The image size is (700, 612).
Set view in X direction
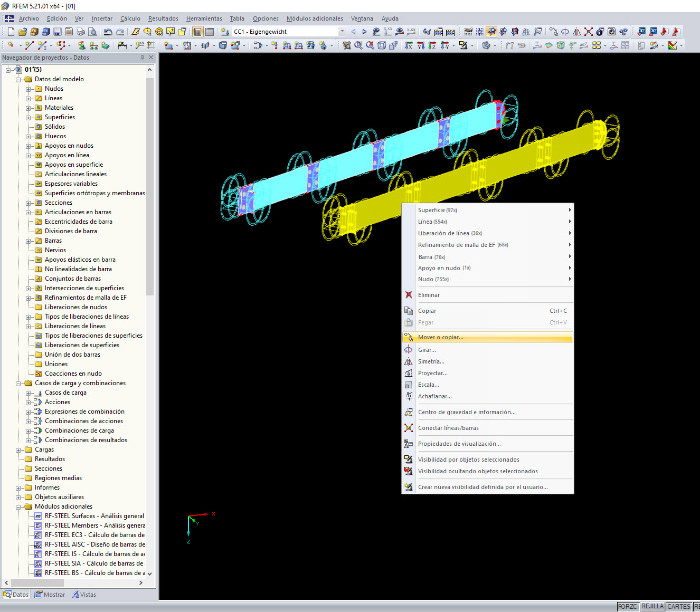tap(409, 45)
